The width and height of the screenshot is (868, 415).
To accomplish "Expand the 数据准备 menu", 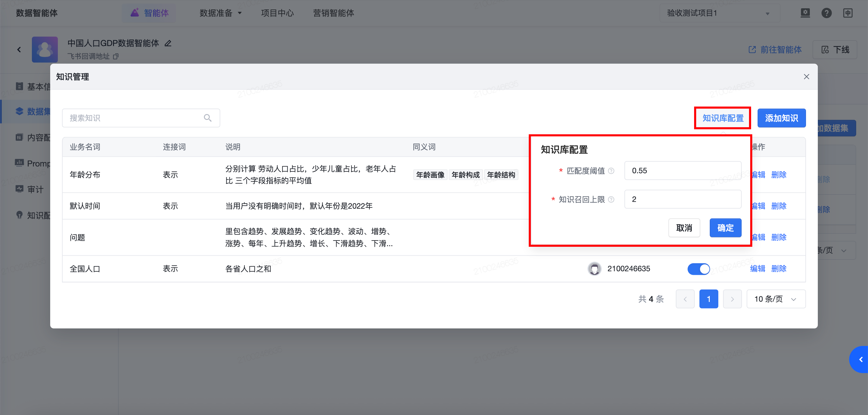I will tap(221, 13).
